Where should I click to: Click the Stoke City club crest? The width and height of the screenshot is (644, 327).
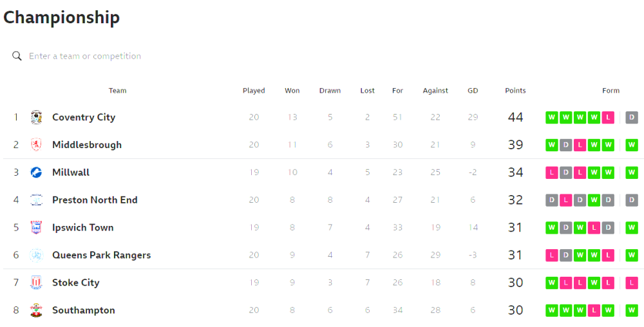(36, 283)
